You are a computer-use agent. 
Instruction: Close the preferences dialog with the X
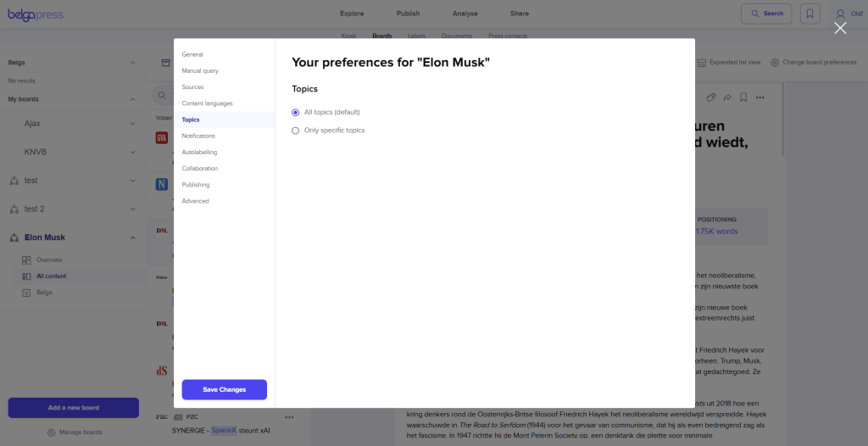[x=840, y=28]
